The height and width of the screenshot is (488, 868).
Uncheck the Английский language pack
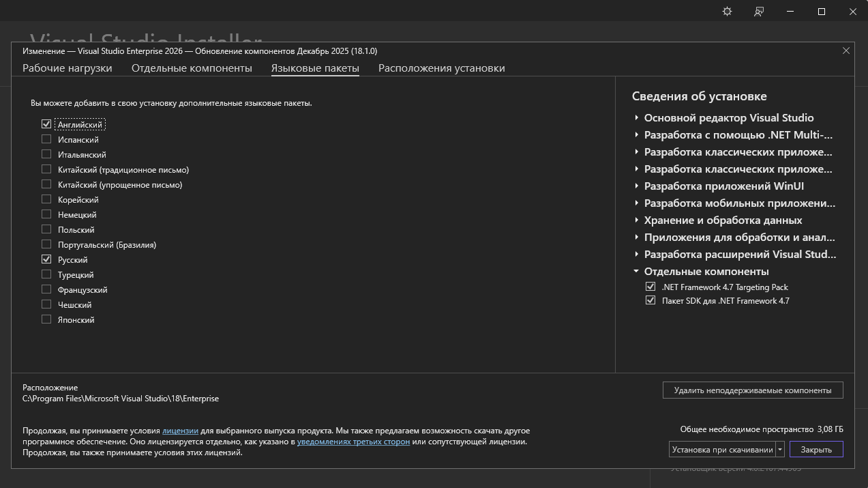click(x=46, y=124)
